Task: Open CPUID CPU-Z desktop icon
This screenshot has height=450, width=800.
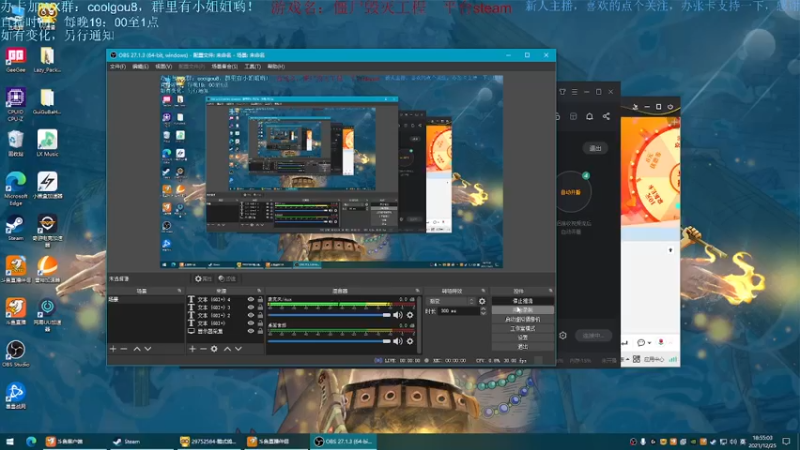Action: 15,104
